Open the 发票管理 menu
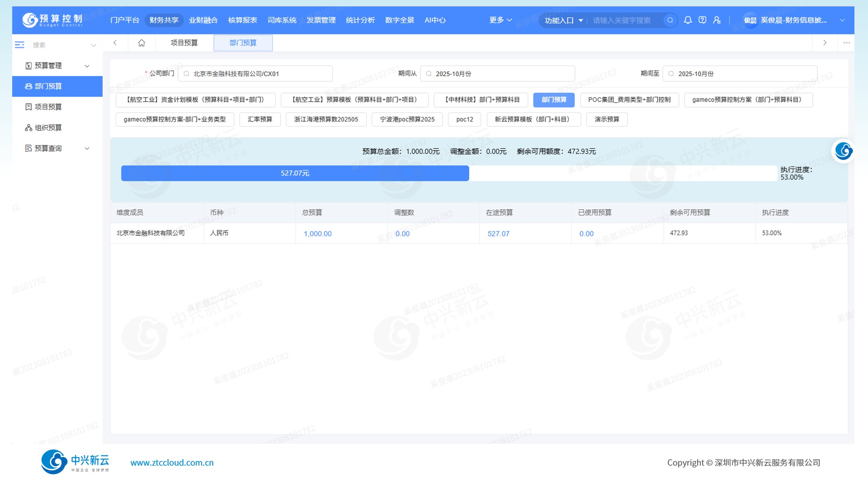Viewport: 868px width, 488px height. [321, 20]
